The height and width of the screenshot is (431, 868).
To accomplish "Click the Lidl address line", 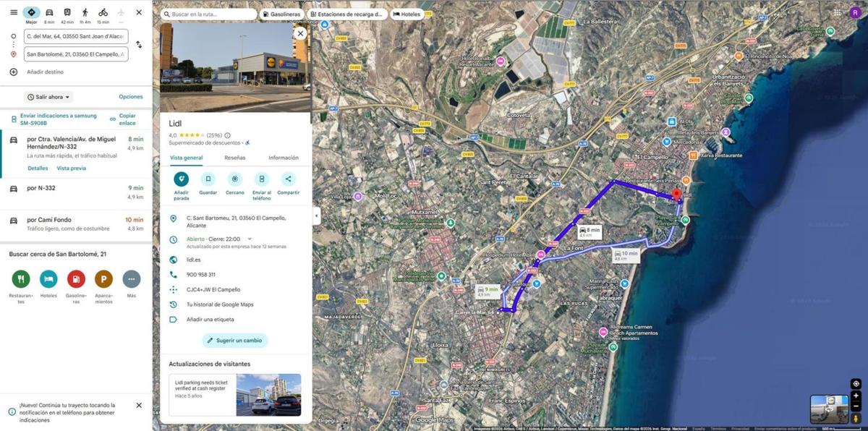I will coord(235,221).
